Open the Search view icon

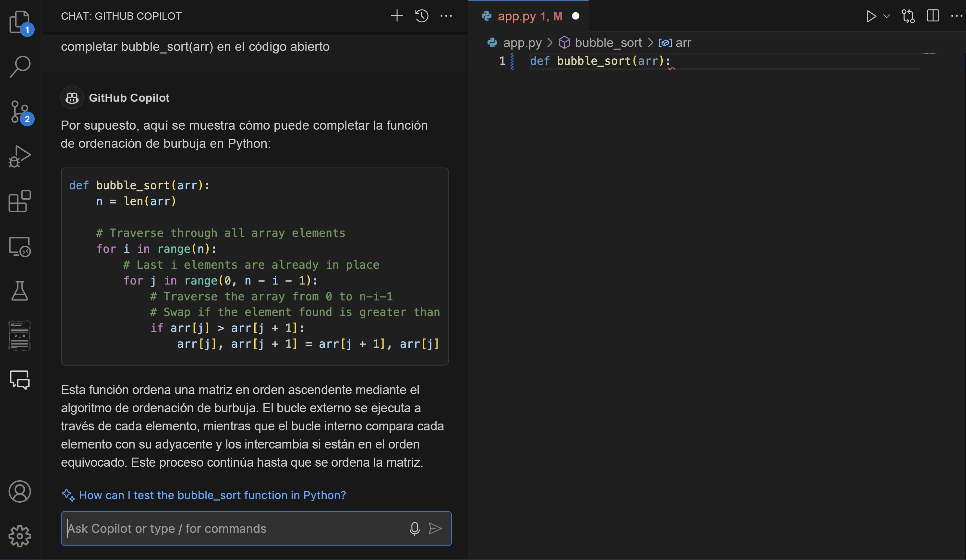point(19,66)
